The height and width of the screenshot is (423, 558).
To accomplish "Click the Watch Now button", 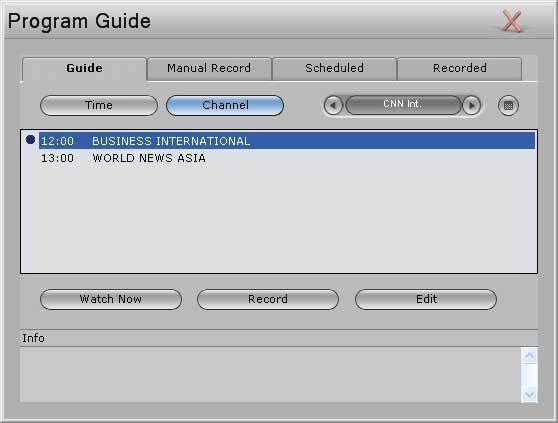I will click(111, 299).
